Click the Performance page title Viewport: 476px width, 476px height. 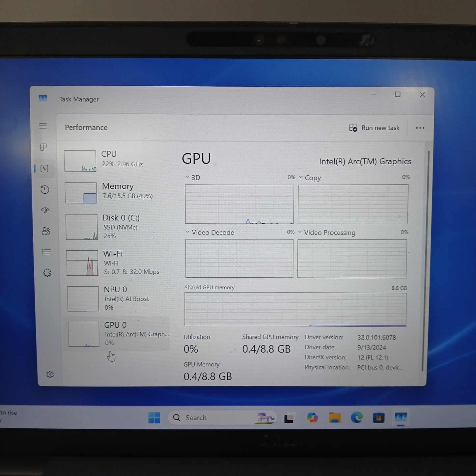pyautogui.click(x=86, y=127)
